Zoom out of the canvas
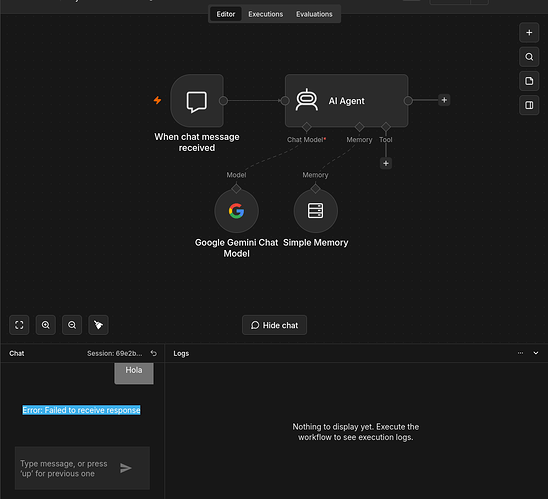Viewport: 548px width, 499px height. 72,325
